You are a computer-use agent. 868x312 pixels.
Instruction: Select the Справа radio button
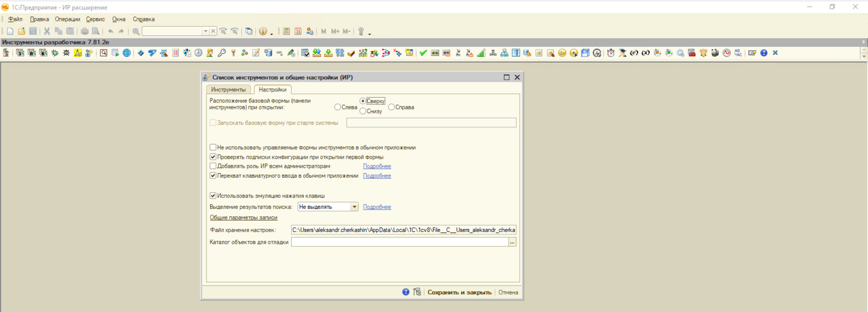(x=392, y=107)
